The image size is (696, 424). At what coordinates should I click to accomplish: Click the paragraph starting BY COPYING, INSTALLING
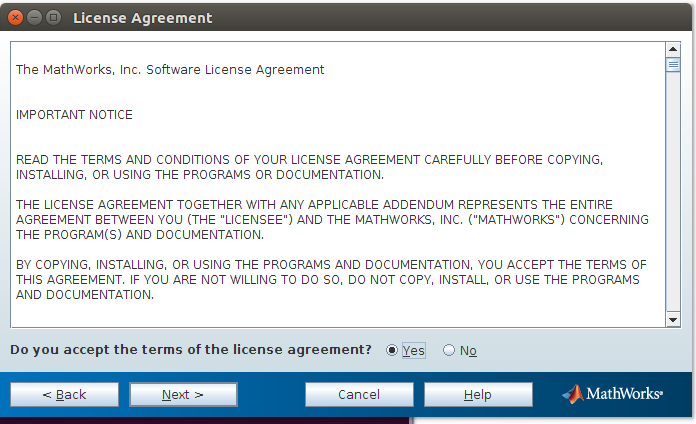click(331, 280)
